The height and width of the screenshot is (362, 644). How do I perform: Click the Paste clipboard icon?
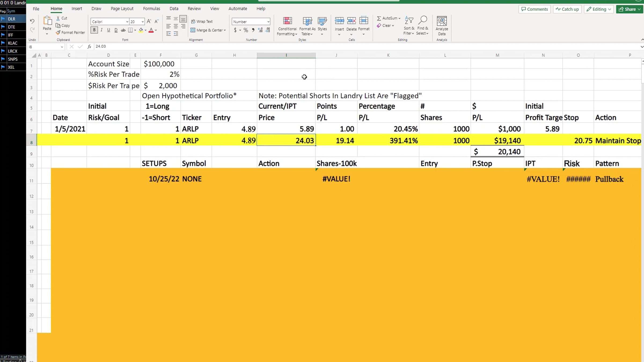[x=47, y=21]
